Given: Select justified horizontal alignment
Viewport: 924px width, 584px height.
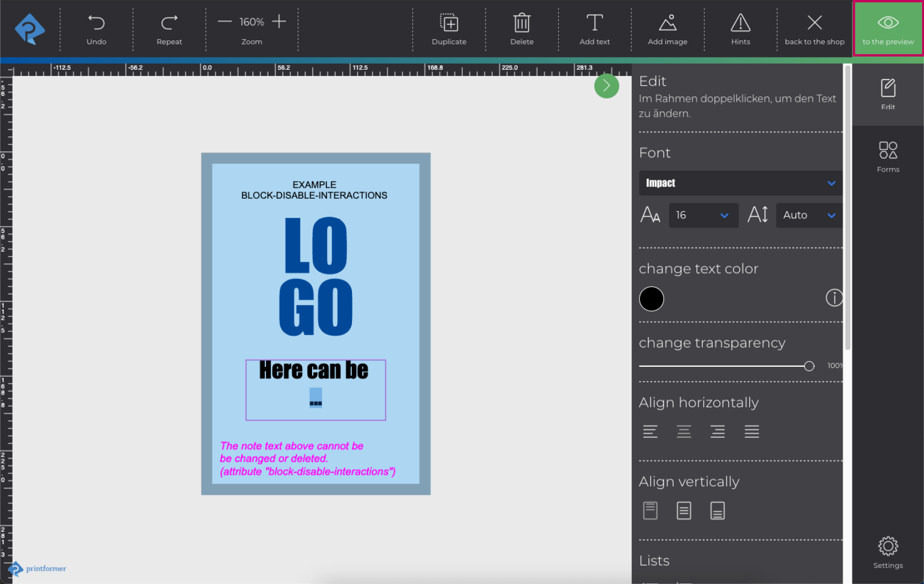Looking at the screenshot, I should (x=752, y=432).
